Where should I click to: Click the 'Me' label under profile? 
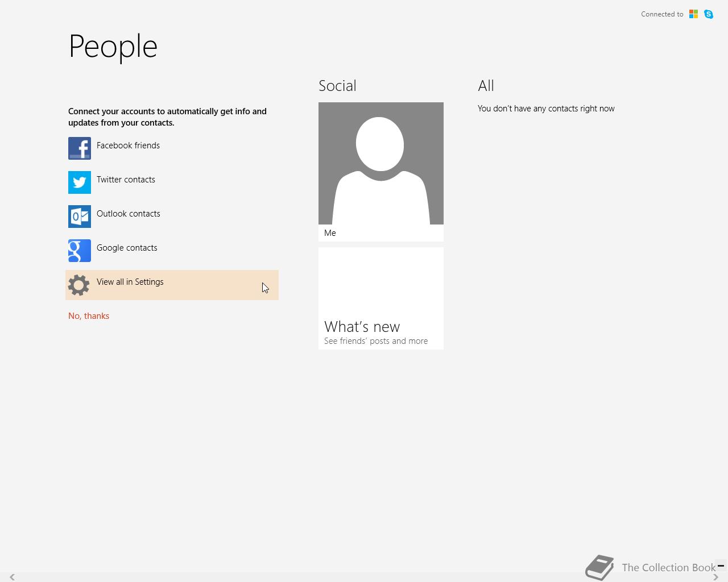[x=330, y=233]
